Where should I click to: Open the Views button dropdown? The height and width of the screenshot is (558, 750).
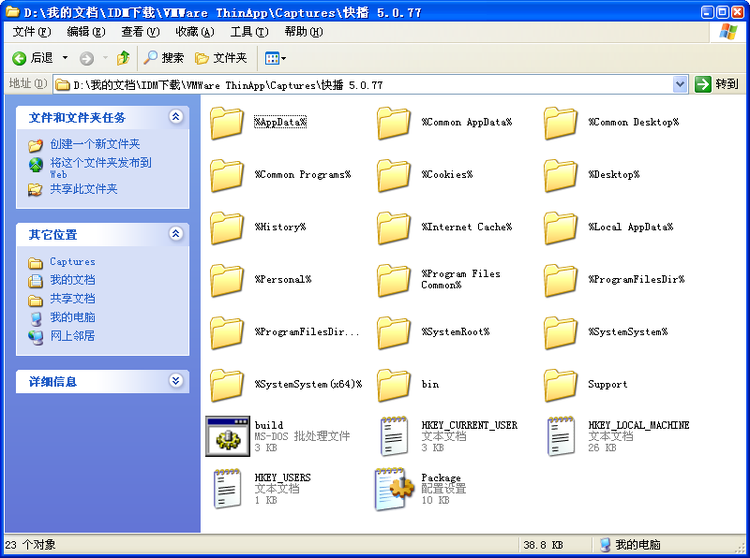point(276,58)
